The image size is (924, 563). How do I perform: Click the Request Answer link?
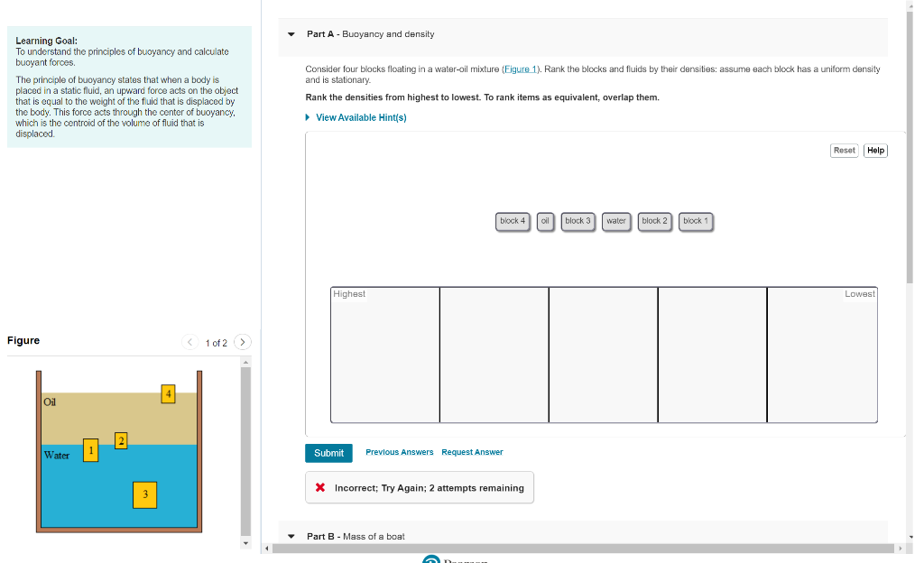pos(472,452)
